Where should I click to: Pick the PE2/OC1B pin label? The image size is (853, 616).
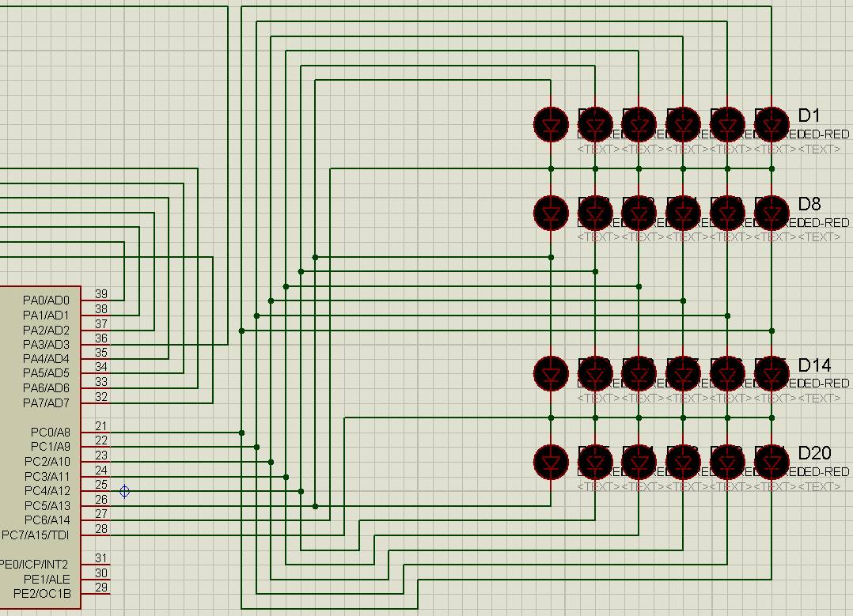click(x=43, y=594)
